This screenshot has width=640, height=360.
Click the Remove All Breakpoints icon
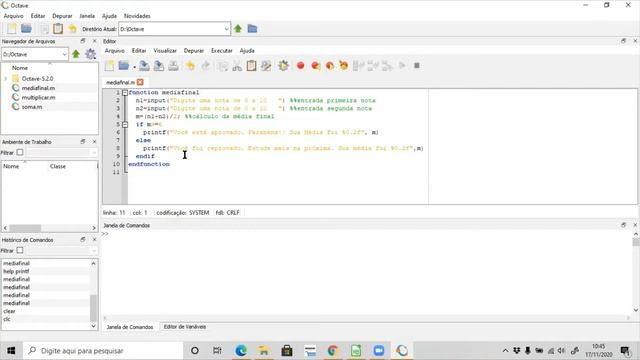(x=344, y=66)
